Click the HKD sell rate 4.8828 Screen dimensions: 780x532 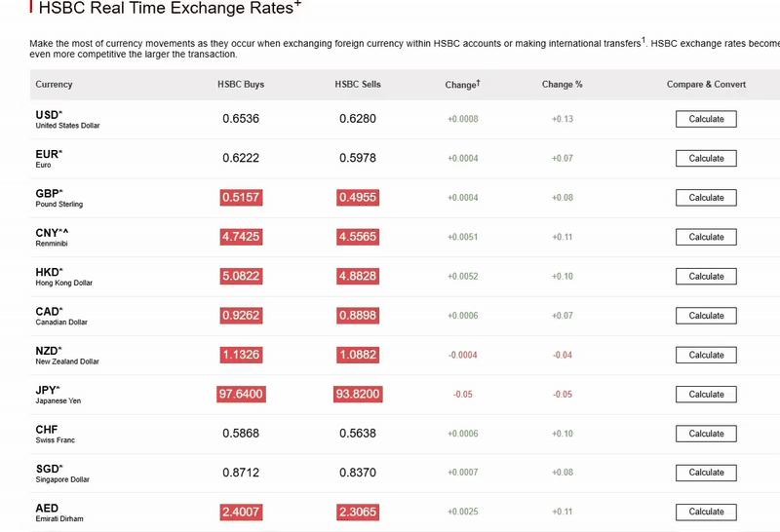click(x=358, y=276)
